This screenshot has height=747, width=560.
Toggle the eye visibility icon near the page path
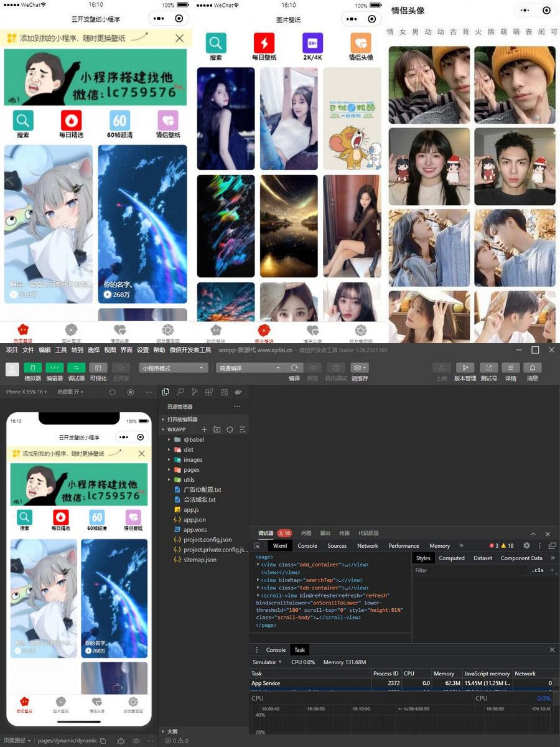(136, 741)
